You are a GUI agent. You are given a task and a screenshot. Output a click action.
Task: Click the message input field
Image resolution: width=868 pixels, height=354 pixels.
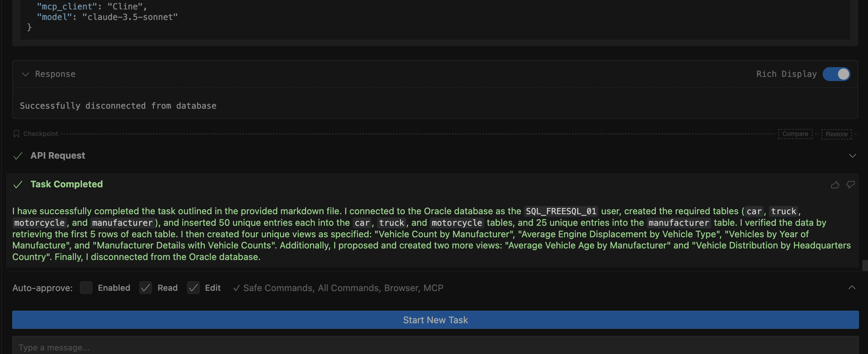[435, 347]
